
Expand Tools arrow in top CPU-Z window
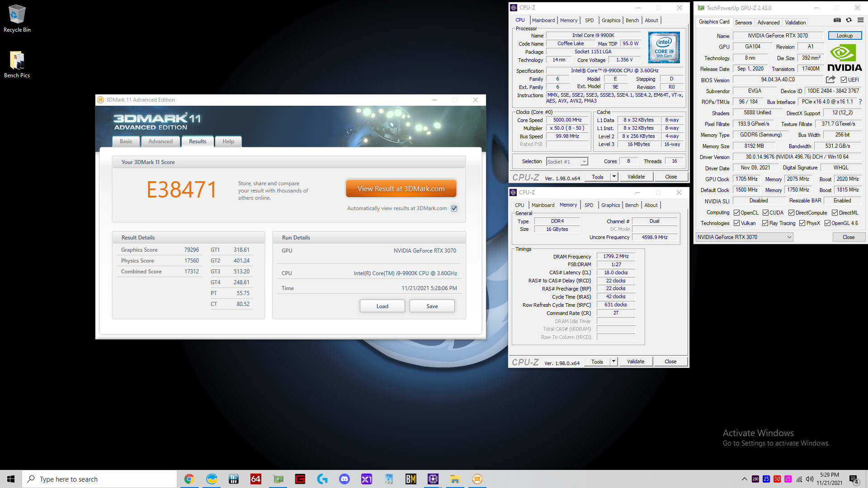point(614,177)
